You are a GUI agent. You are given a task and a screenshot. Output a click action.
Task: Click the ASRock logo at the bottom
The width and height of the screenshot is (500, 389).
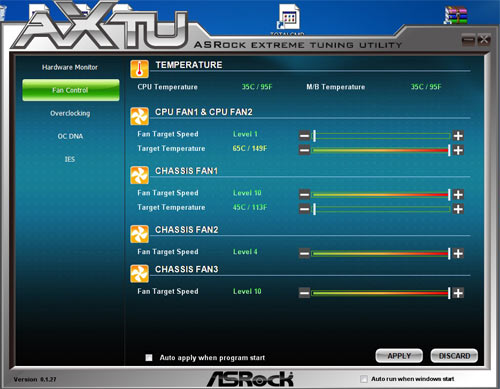click(x=250, y=379)
